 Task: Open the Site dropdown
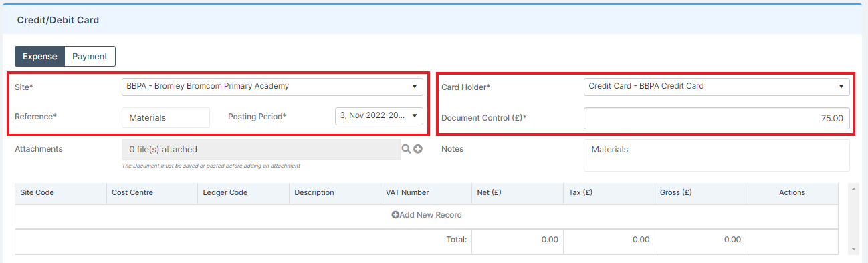[272, 86]
